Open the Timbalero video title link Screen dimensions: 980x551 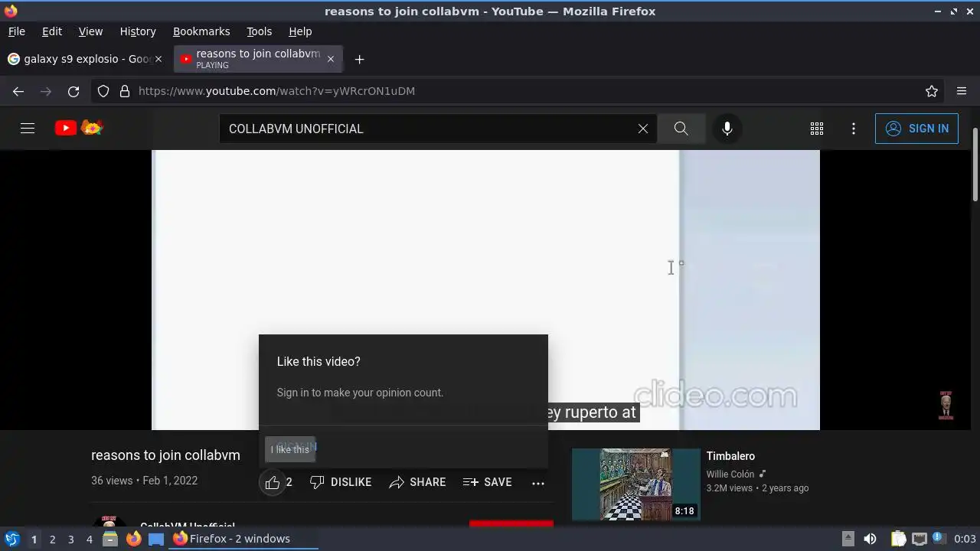730,456
